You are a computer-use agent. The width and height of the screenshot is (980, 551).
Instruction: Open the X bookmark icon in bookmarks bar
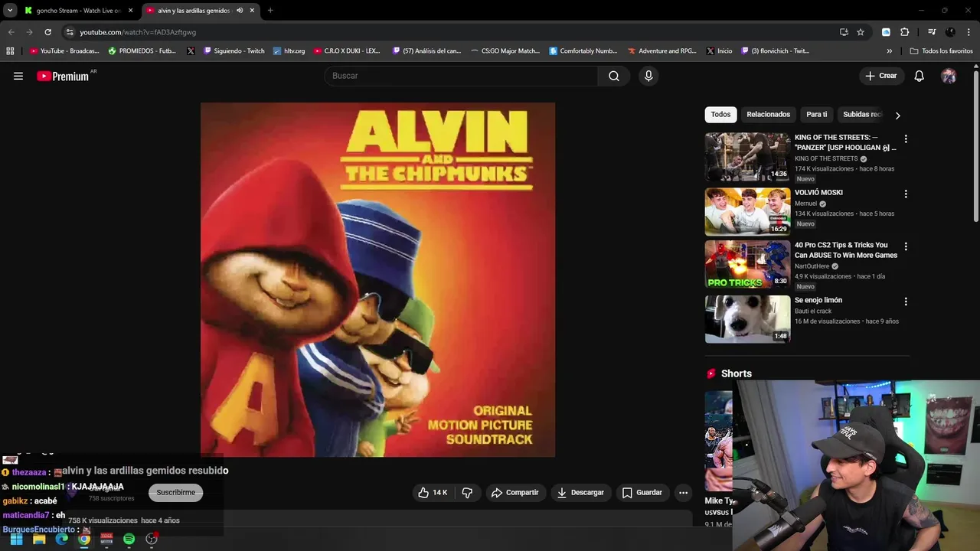pyautogui.click(x=191, y=51)
